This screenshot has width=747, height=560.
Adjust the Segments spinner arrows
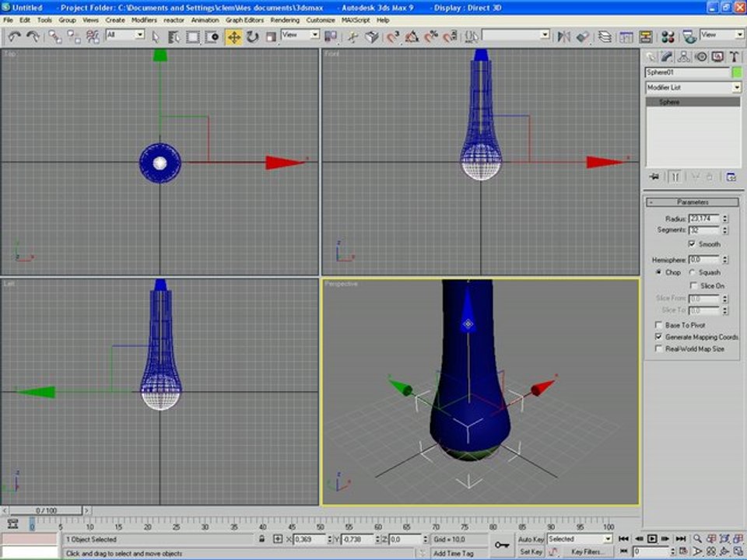click(x=725, y=230)
